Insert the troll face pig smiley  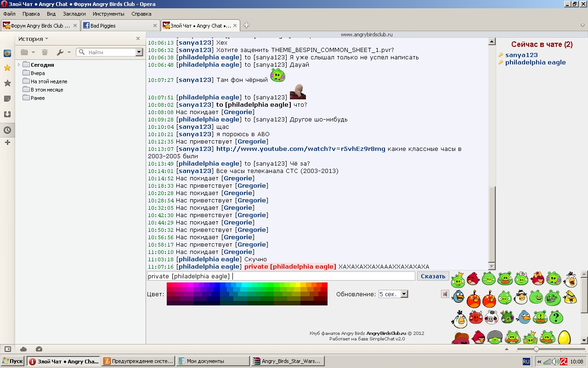pyautogui.click(x=553, y=298)
